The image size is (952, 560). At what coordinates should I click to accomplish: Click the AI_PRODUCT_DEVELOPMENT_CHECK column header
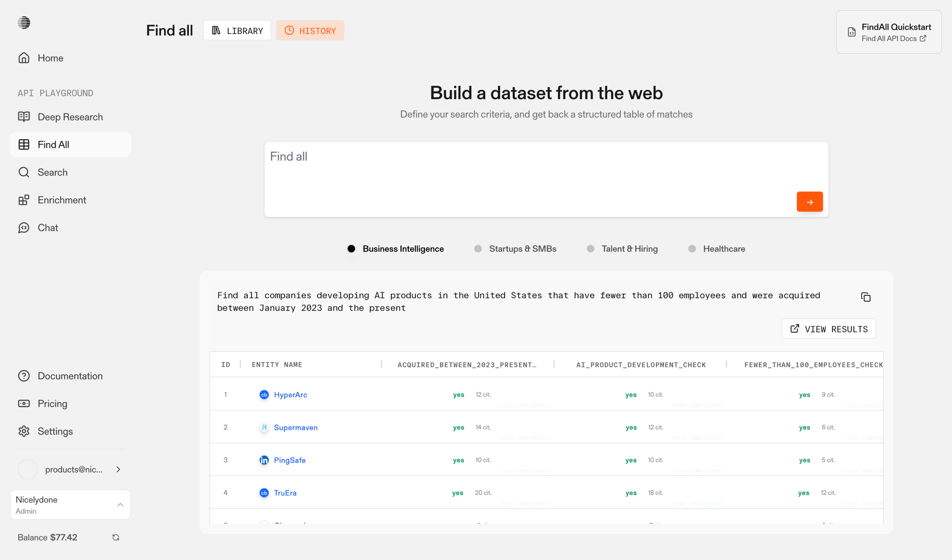641,365
